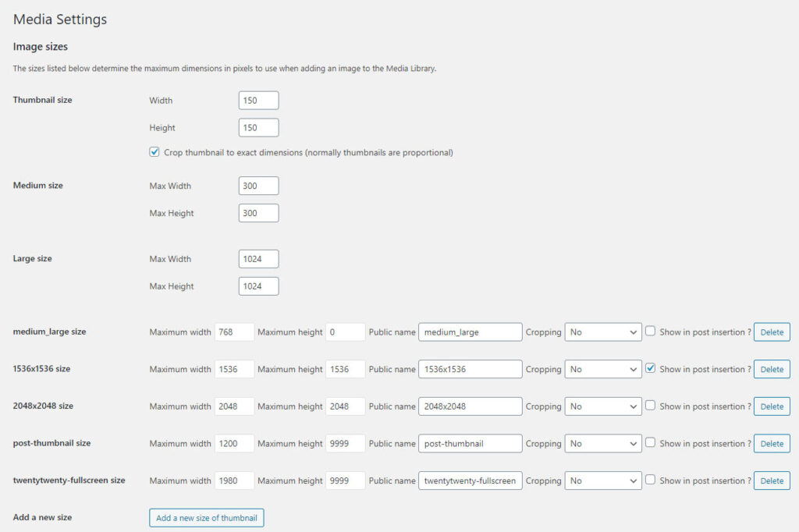The width and height of the screenshot is (799, 532).
Task: Click the 1536x1536 size row label
Action: [41, 368]
